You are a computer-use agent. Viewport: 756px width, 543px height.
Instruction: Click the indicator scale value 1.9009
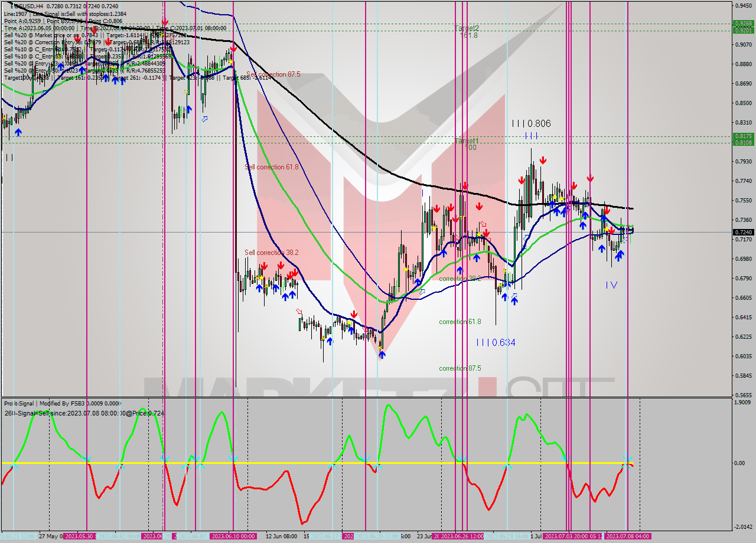[x=743, y=403]
